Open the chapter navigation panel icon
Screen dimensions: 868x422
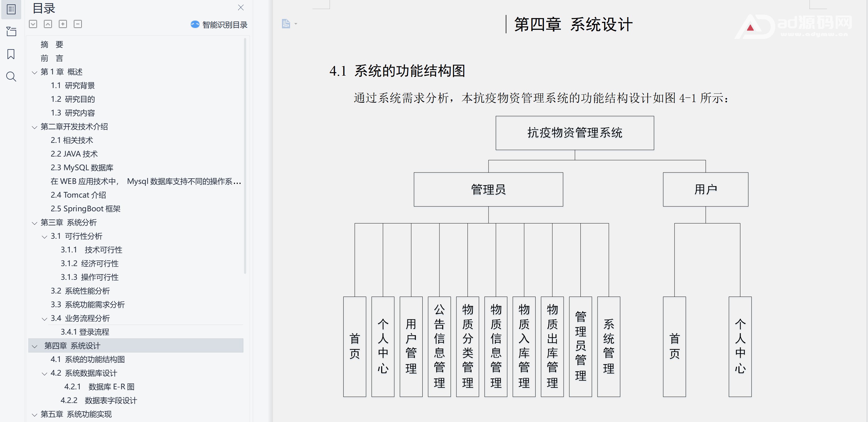(11, 31)
